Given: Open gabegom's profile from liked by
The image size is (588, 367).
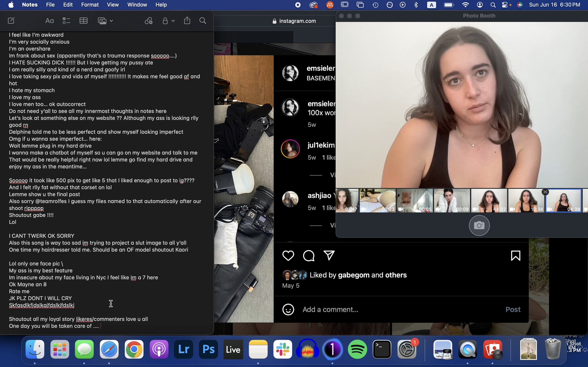Looking at the screenshot, I should pos(354,275).
